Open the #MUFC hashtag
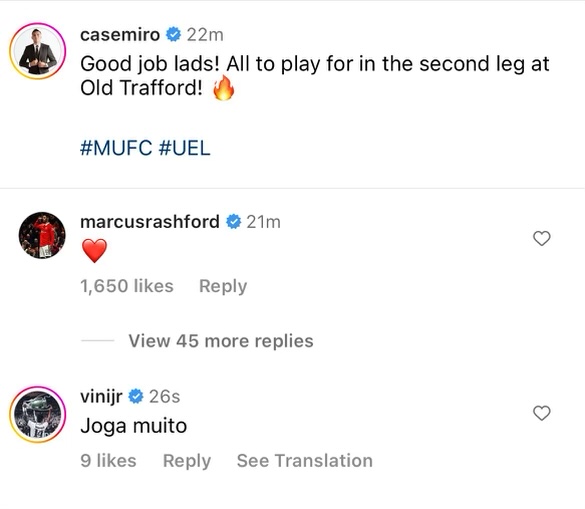This screenshot has height=509, width=585. 116,148
